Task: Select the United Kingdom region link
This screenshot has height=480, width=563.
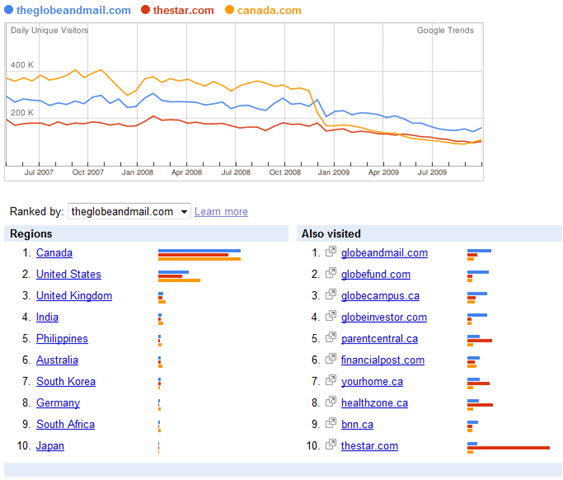Action: 74,296
